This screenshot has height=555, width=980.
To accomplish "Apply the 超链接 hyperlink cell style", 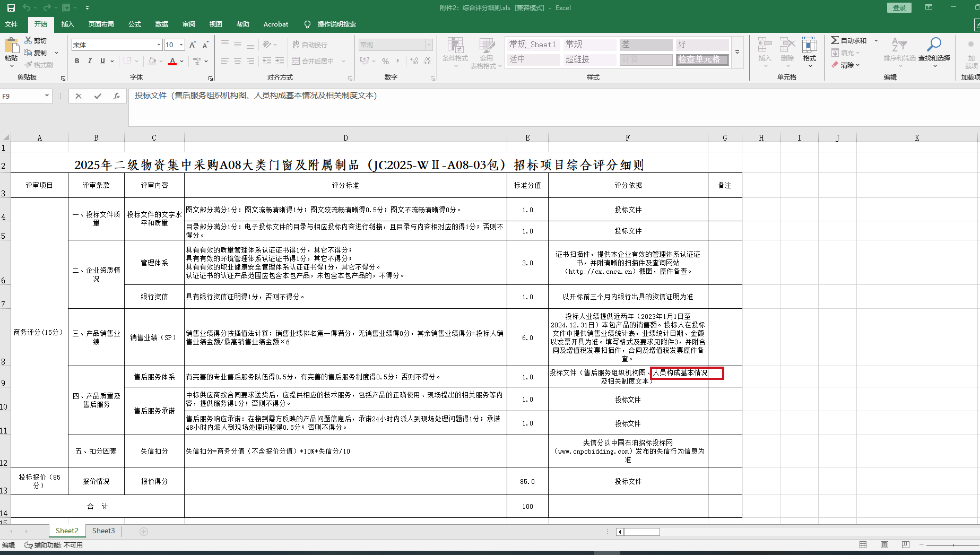I will (x=589, y=59).
